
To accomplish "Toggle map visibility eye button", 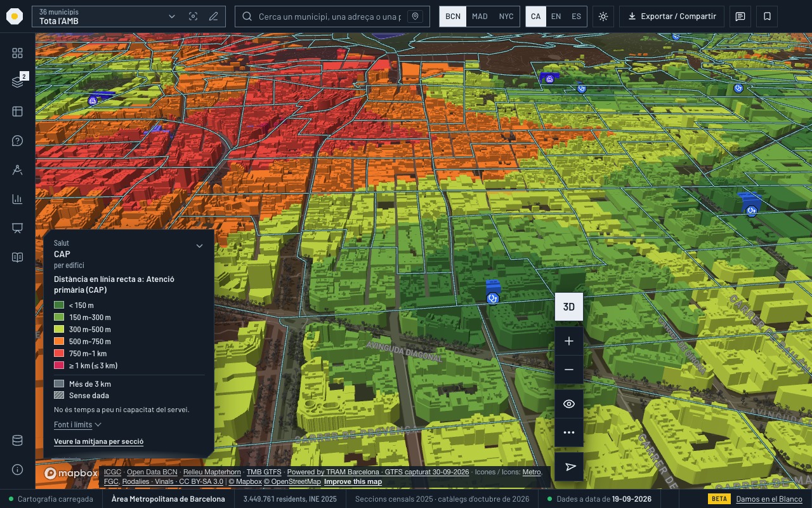I will pos(569,404).
